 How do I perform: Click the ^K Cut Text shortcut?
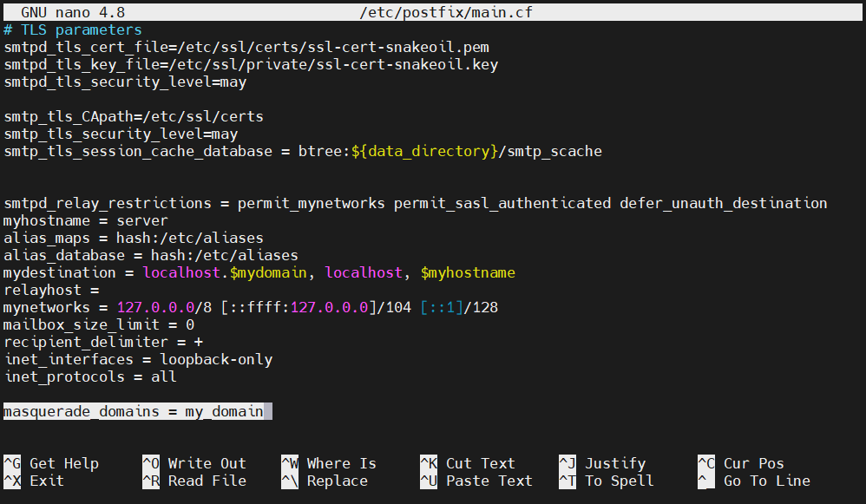click(468, 463)
